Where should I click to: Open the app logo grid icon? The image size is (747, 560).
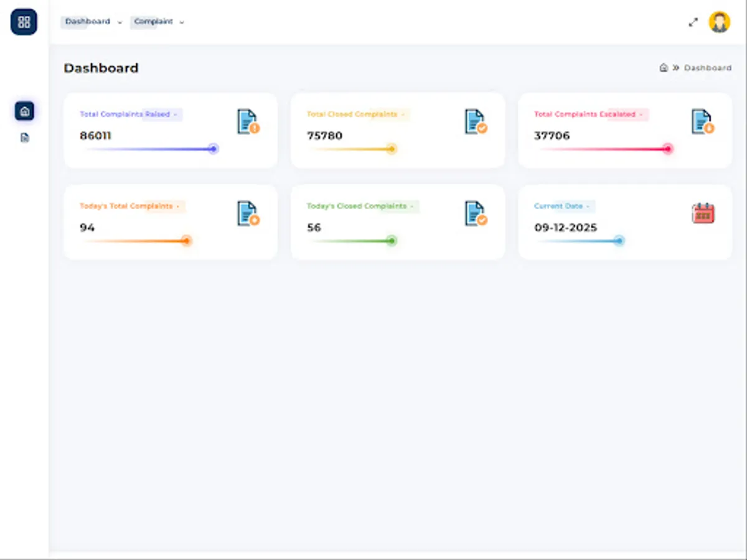point(23,22)
